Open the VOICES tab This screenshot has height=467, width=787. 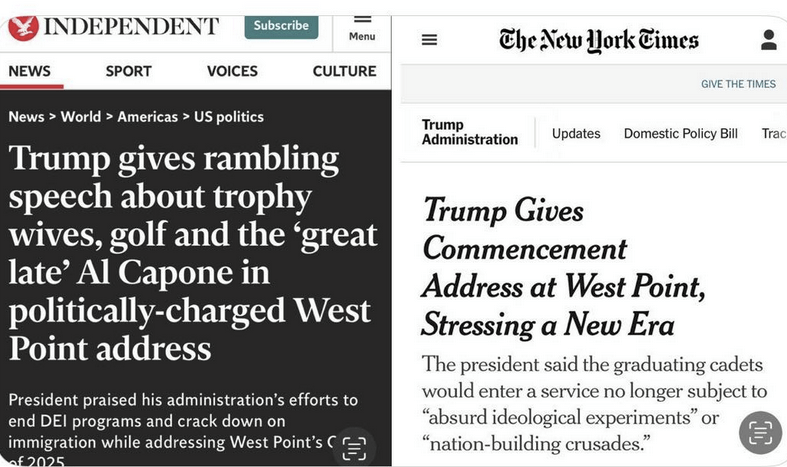pos(232,71)
